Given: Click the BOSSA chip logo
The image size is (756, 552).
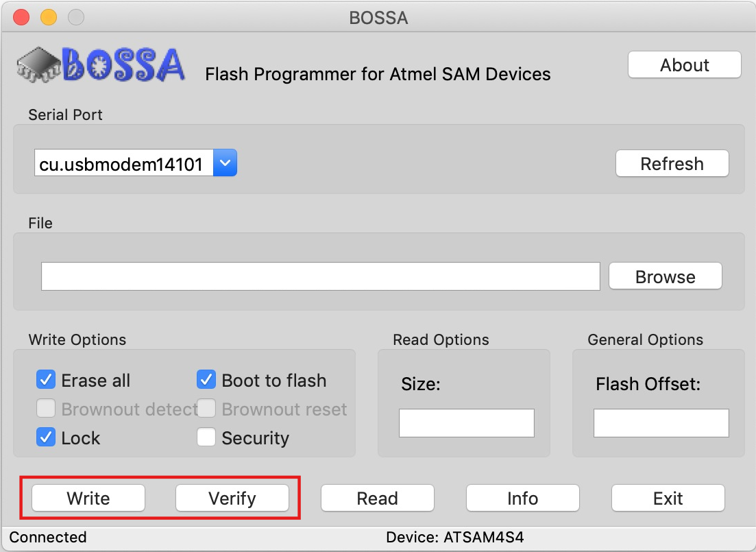Looking at the screenshot, I should coord(100,64).
